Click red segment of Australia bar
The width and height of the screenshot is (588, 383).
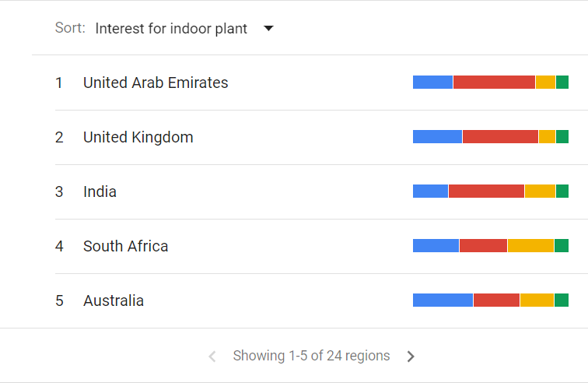pos(496,300)
